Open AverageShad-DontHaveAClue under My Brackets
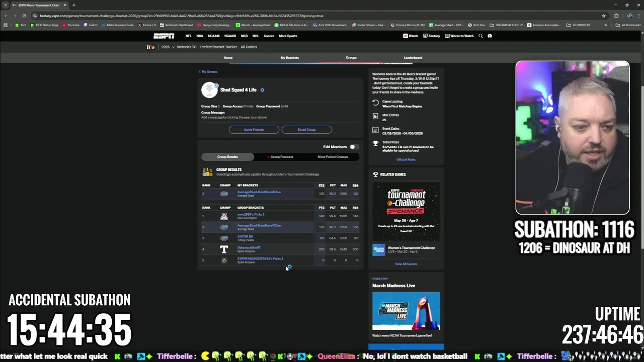 pos(259,192)
